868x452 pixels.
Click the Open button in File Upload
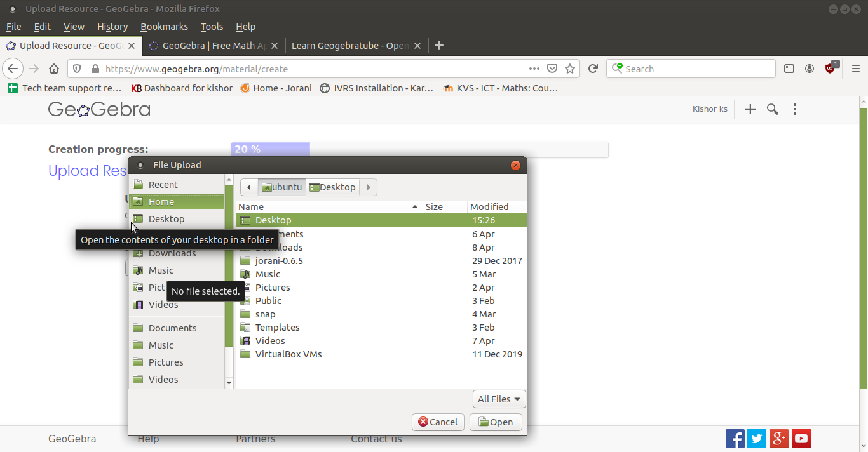coord(496,422)
